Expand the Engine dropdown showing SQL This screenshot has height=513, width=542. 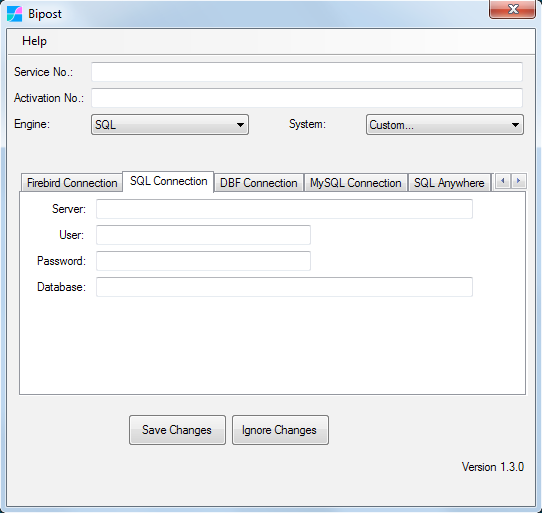170,125
